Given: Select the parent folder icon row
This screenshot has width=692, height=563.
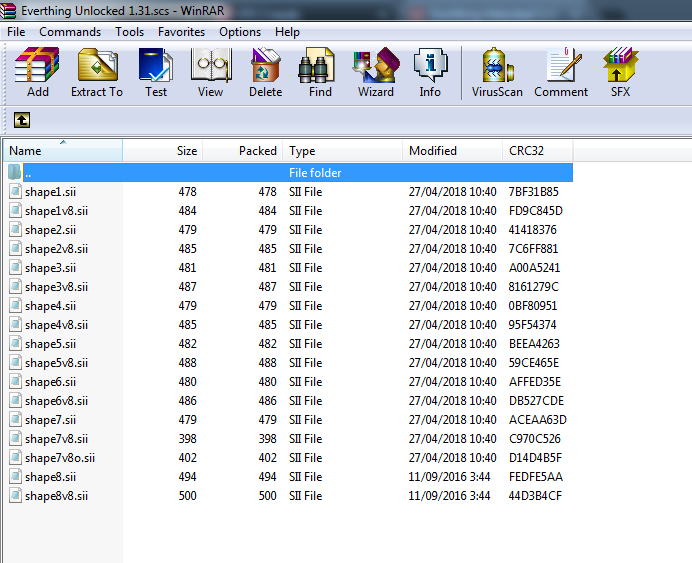Looking at the screenshot, I should pos(15,172).
